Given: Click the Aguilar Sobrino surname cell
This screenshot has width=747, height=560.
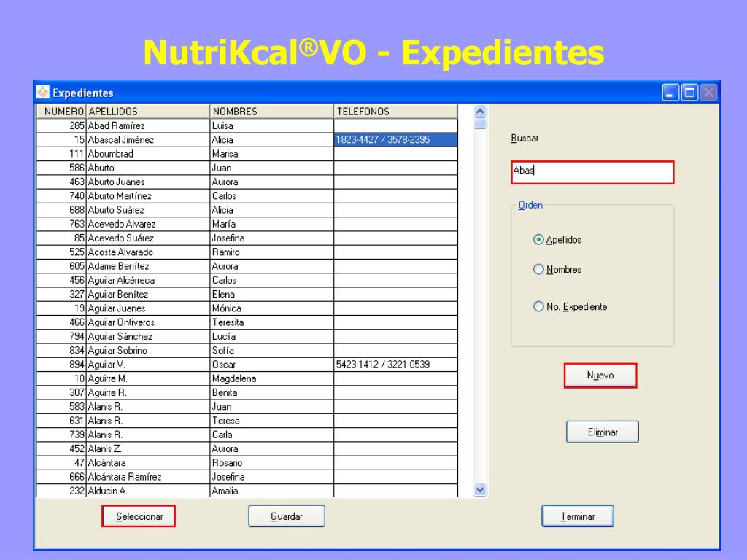Looking at the screenshot, I should pyautogui.click(x=148, y=351).
